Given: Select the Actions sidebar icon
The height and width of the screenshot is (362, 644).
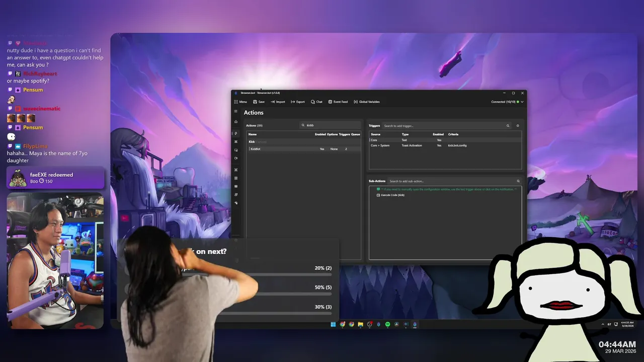Looking at the screenshot, I should (x=235, y=133).
